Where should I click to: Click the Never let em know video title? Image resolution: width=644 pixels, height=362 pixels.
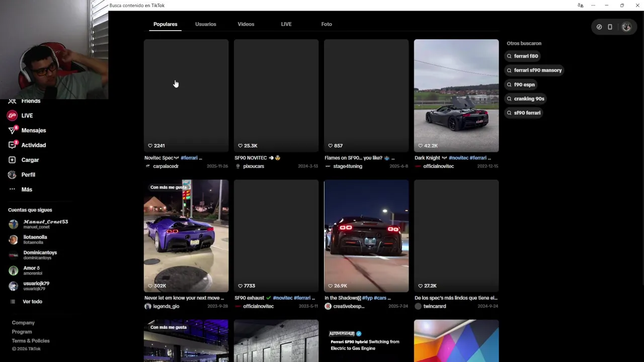[x=184, y=298]
